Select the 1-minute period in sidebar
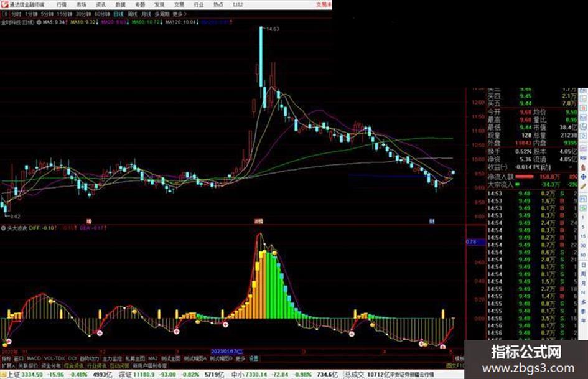The height and width of the screenshot is (379, 588). coord(583,218)
